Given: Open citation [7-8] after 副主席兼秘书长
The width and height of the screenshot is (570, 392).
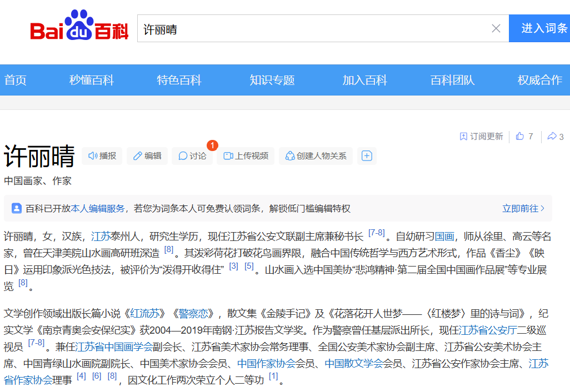Looking at the screenshot, I should coord(376,233).
